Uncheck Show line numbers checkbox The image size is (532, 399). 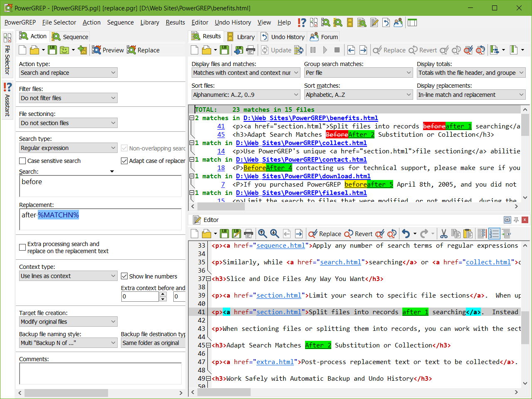[x=124, y=276]
